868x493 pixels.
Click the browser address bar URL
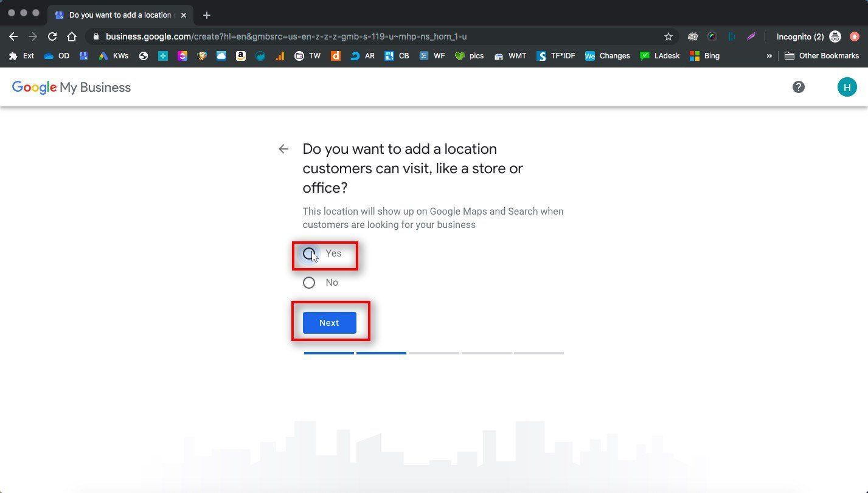[x=286, y=36]
